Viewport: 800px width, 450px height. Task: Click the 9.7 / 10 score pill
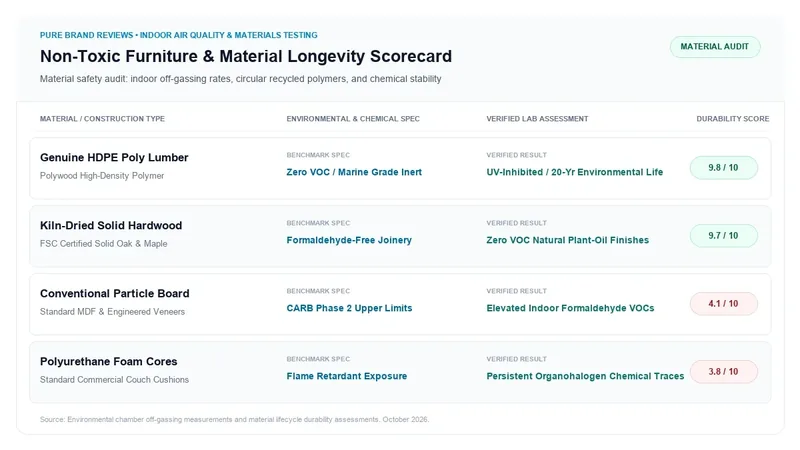click(723, 236)
